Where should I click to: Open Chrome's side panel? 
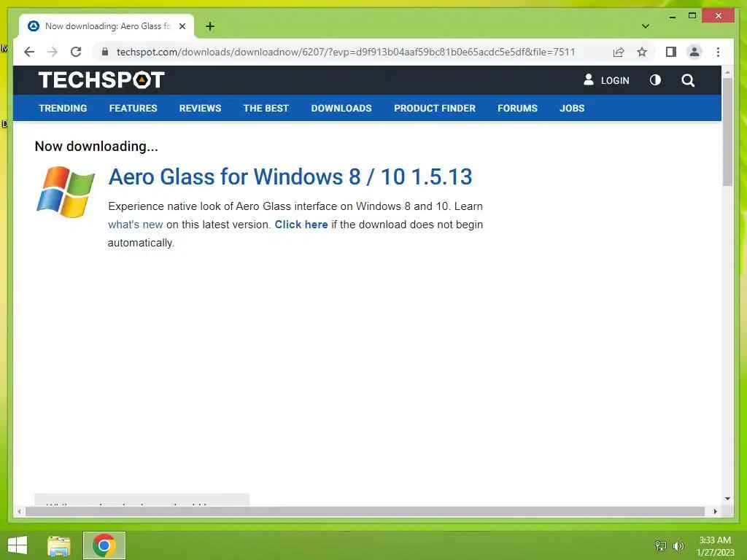(x=671, y=52)
